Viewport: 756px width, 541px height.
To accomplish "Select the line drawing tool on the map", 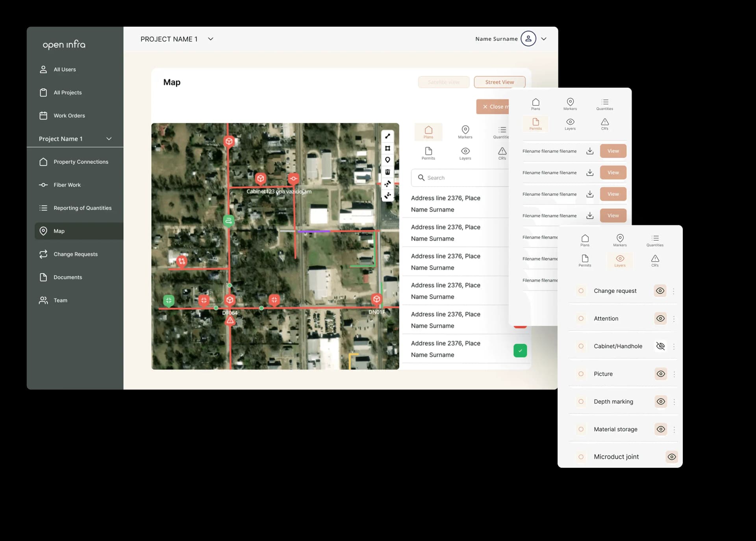I will [387, 136].
